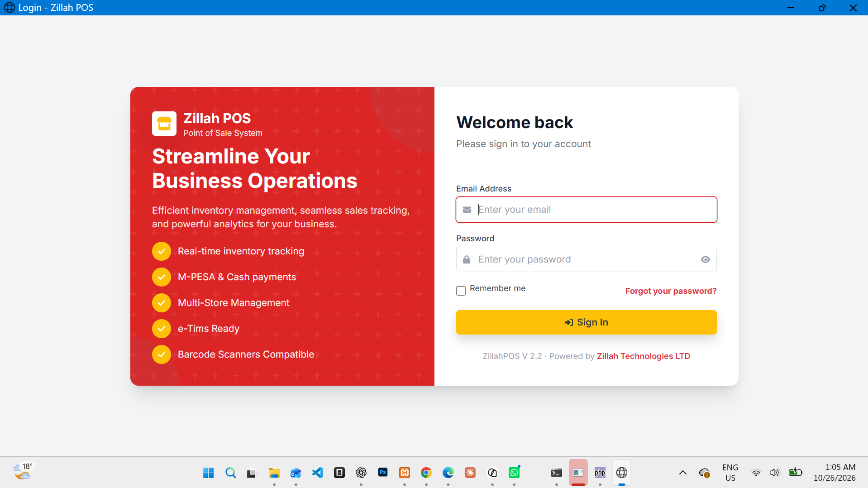This screenshot has height=488, width=868.
Task: Click the Zillah POS store logo icon
Action: (164, 124)
